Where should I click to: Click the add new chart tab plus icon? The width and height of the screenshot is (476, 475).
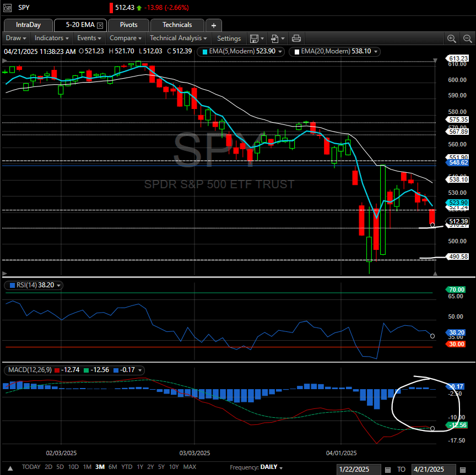click(x=214, y=25)
